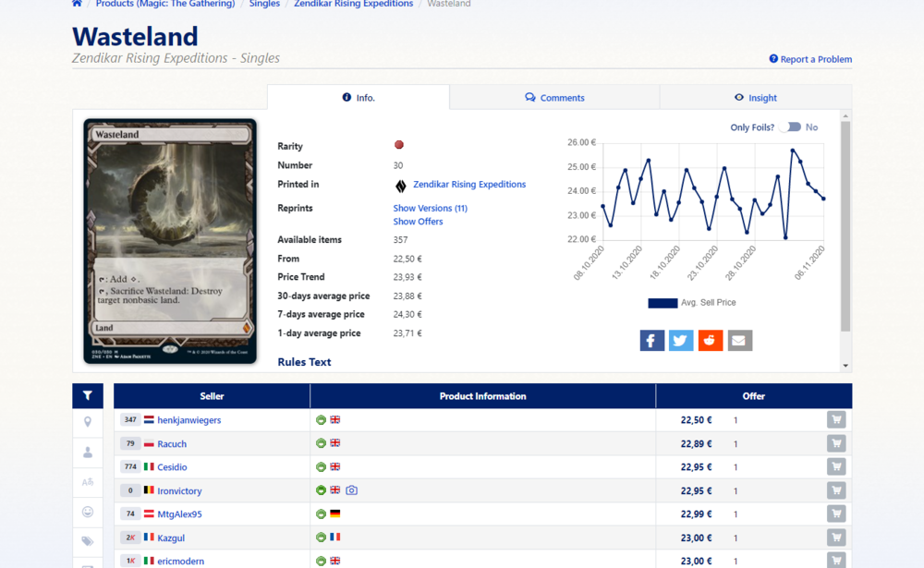
Task: Expand Show Offers under Reprints
Action: [418, 222]
